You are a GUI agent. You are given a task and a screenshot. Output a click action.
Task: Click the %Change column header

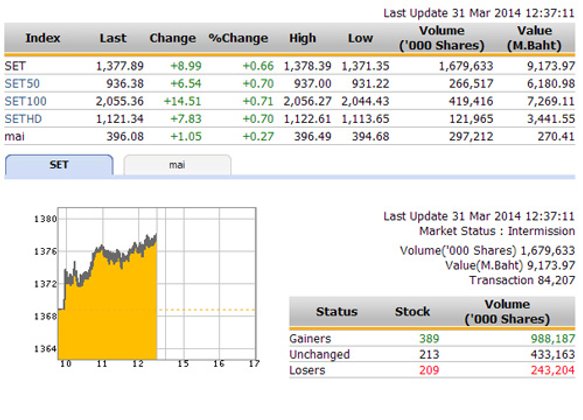point(238,38)
